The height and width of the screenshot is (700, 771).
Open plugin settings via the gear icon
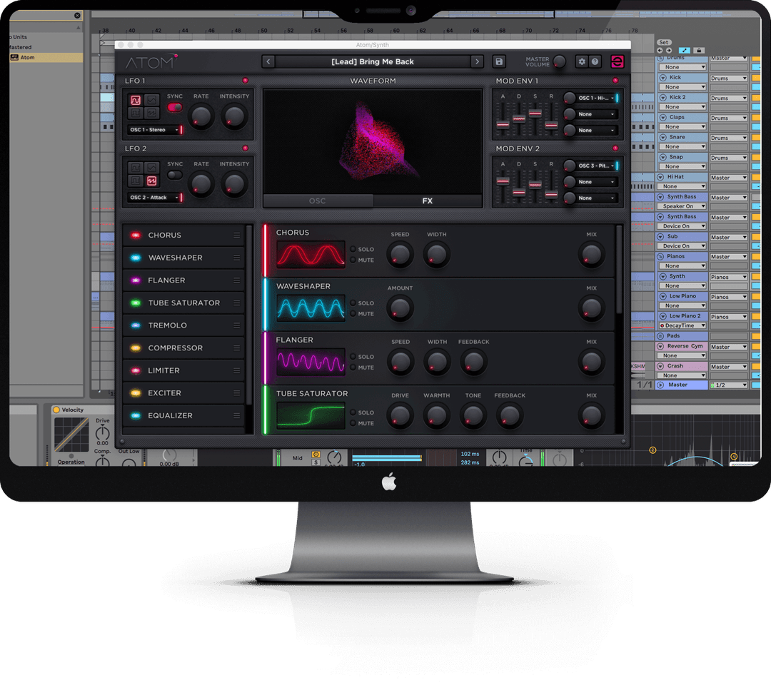[x=582, y=61]
